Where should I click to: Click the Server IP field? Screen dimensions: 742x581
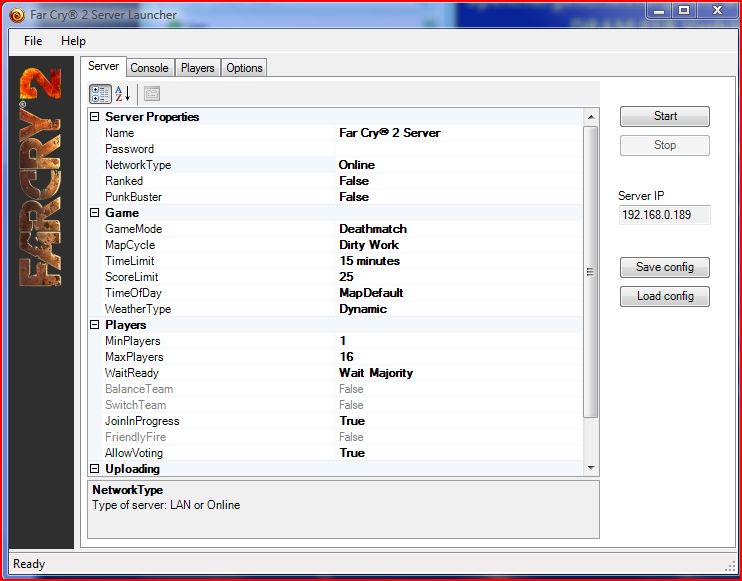pyautogui.click(x=664, y=215)
